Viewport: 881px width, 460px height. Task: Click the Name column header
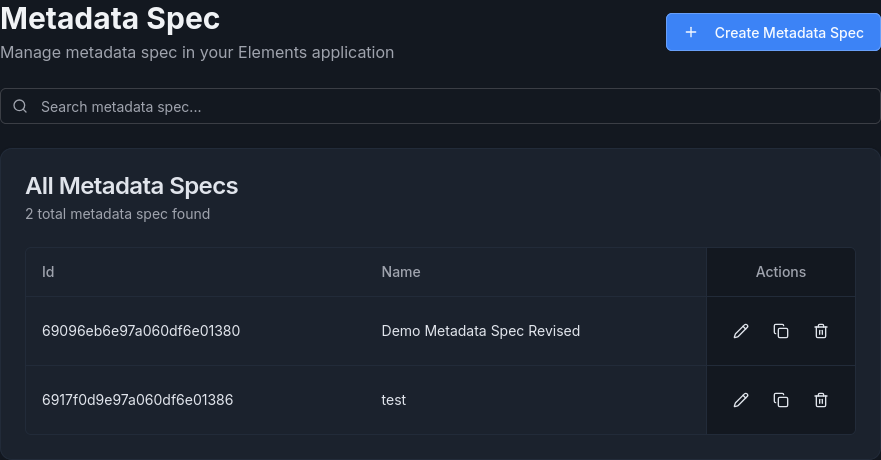click(x=401, y=272)
